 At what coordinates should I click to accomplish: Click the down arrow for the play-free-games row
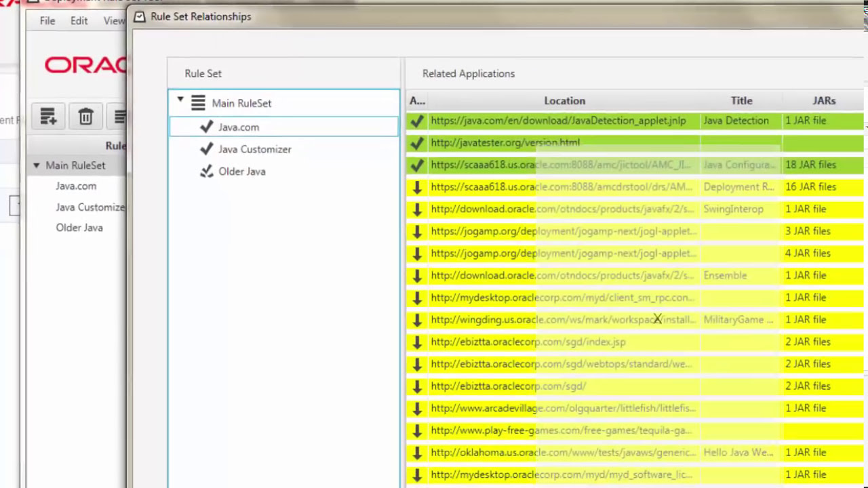[417, 430]
